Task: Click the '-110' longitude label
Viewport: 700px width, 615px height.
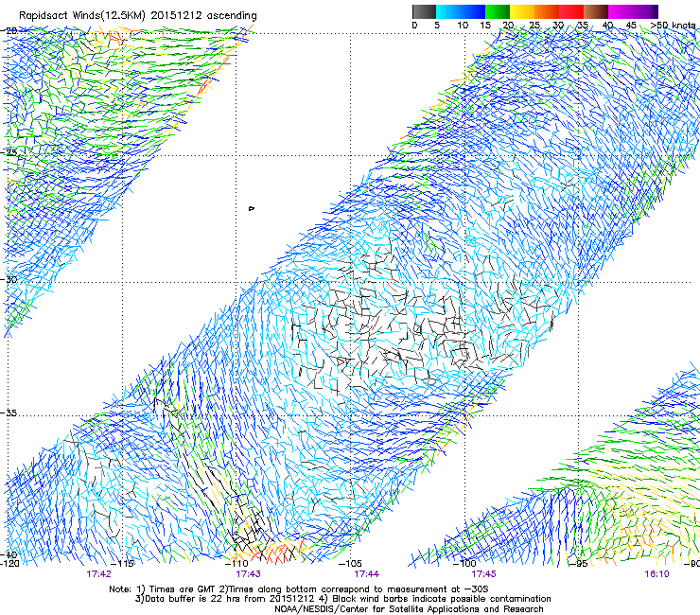Action: pos(237,564)
